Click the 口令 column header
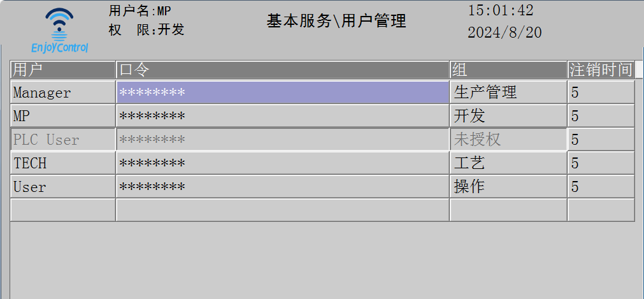644x299 pixels. coord(282,69)
